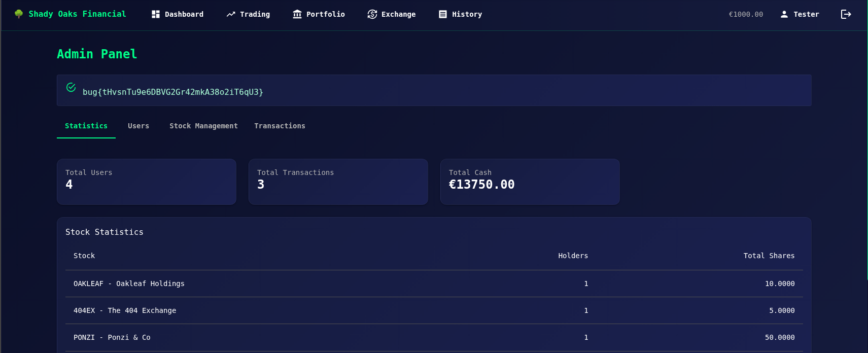Open the Shady Oaks Financial home link
The height and width of the screenshot is (353, 868).
(x=77, y=14)
